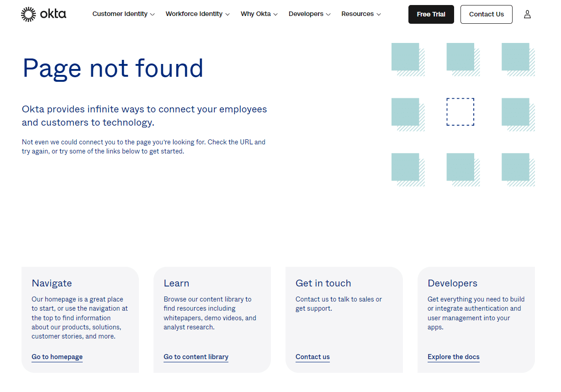Select the Get in touch card heading
This screenshot has width=561, height=392.
pyautogui.click(x=323, y=283)
